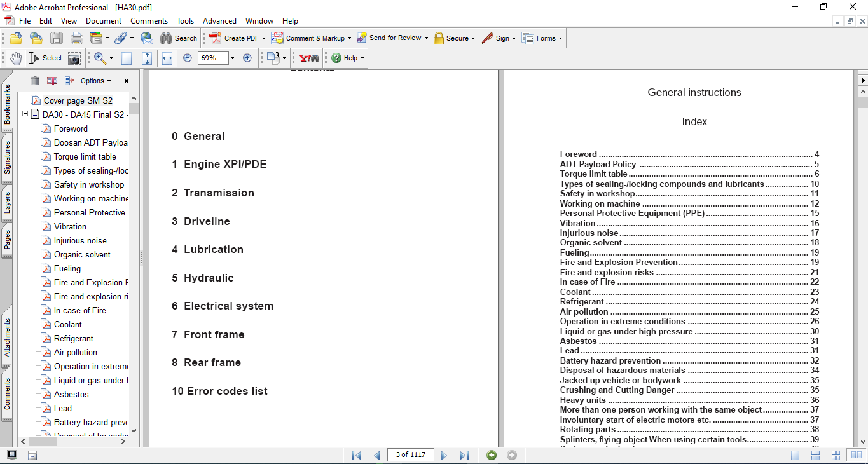Click the Snapshot camera tool
The image size is (868, 464).
(x=74, y=58)
